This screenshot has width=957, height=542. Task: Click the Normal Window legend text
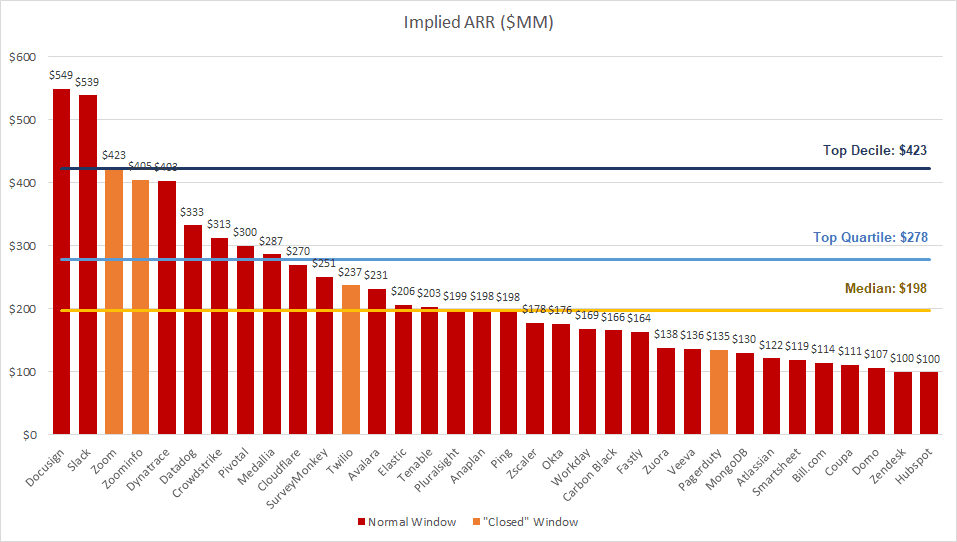(412, 522)
